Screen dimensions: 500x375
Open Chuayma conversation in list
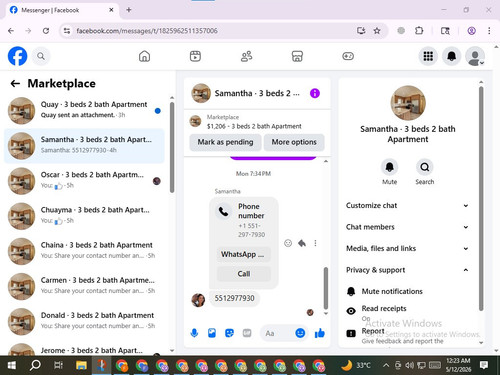click(84, 216)
